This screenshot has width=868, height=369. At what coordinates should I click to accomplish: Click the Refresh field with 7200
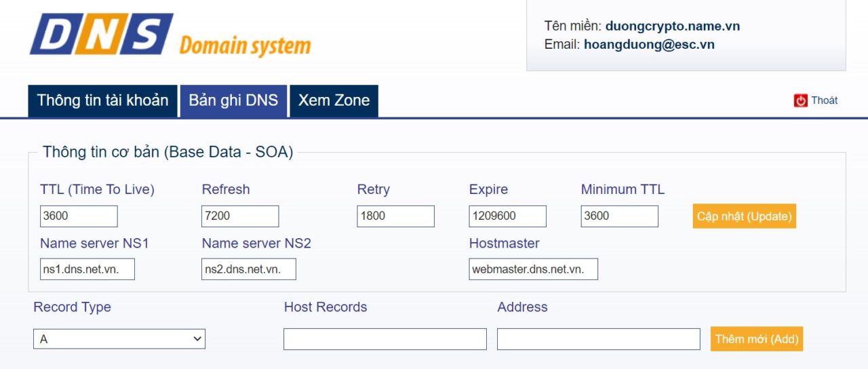coord(240,216)
